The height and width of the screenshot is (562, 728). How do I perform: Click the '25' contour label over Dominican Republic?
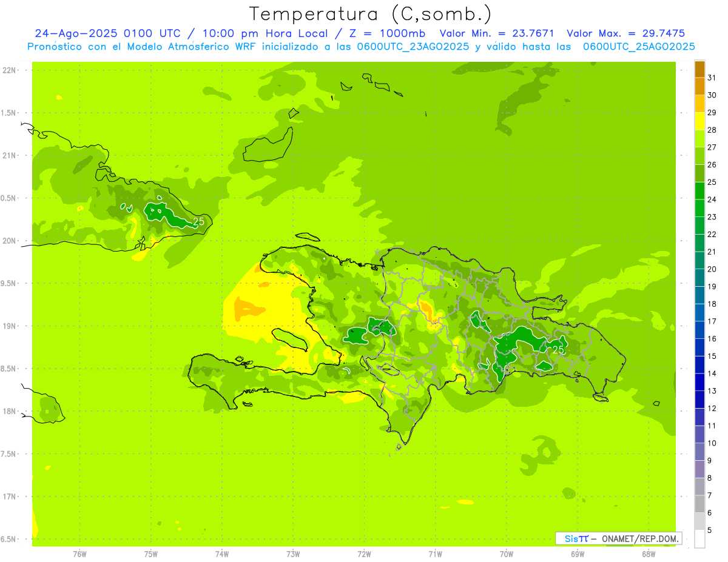pyautogui.click(x=558, y=350)
